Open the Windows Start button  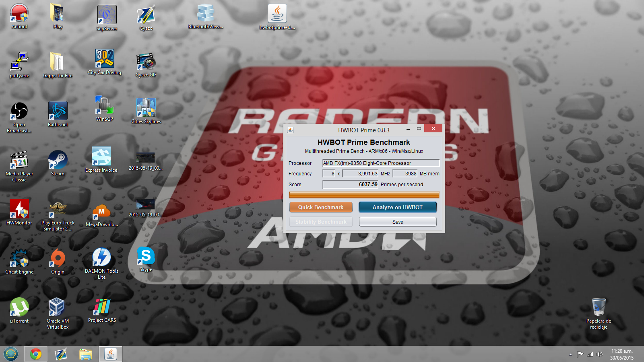pos(11,354)
